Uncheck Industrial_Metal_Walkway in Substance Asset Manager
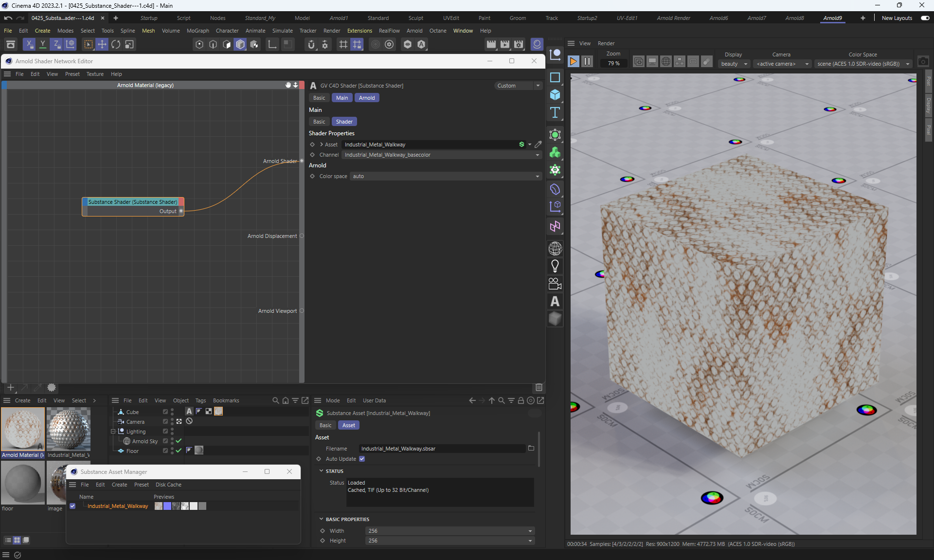 pyautogui.click(x=72, y=506)
